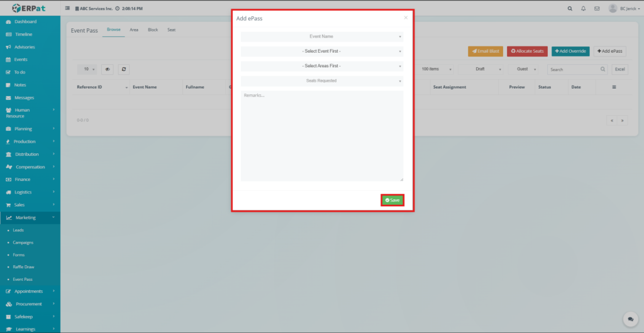Click the refresh icon button in table toolbar

pos(124,69)
